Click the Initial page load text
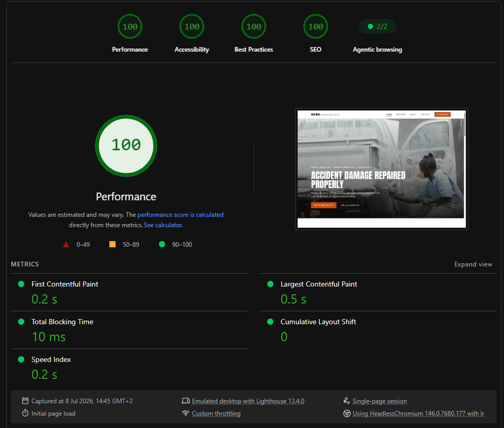The width and height of the screenshot is (504, 428). pos(53,414)
